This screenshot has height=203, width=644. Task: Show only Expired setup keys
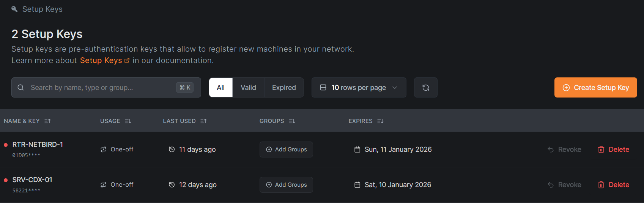[x=284, y=88]
